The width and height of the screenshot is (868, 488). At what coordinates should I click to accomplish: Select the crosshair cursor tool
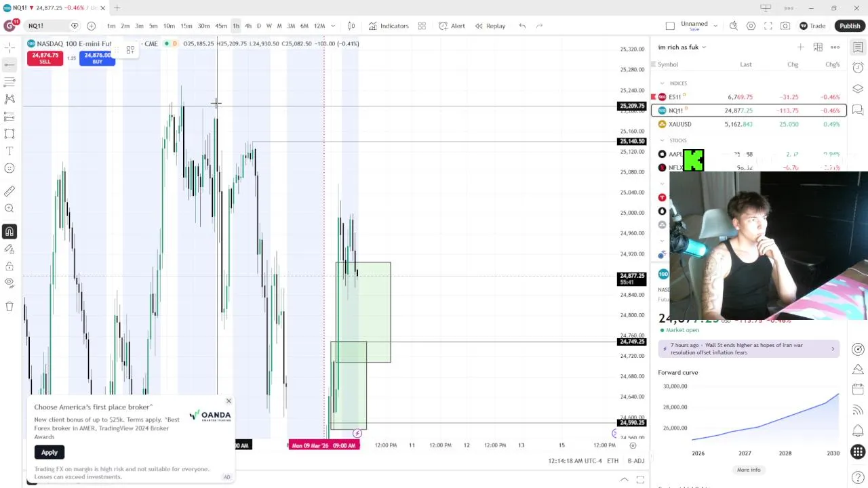[x=9, y=47]
